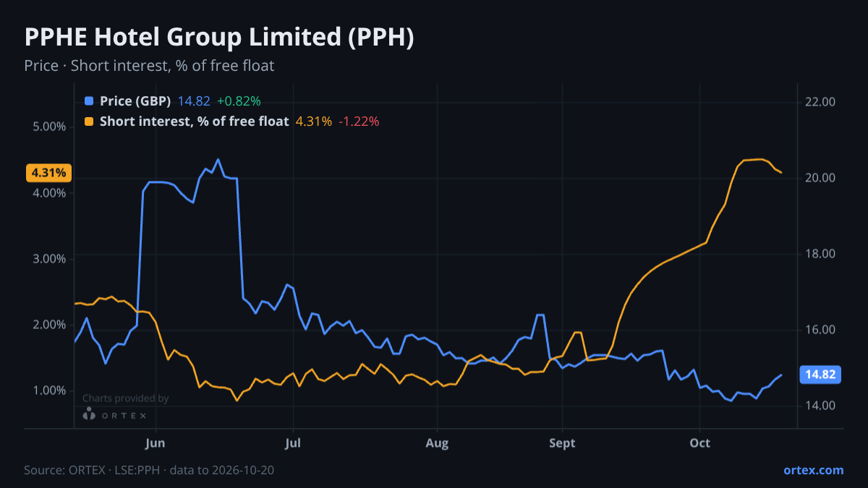Open the ortex.com link

(x=814, y=470)
